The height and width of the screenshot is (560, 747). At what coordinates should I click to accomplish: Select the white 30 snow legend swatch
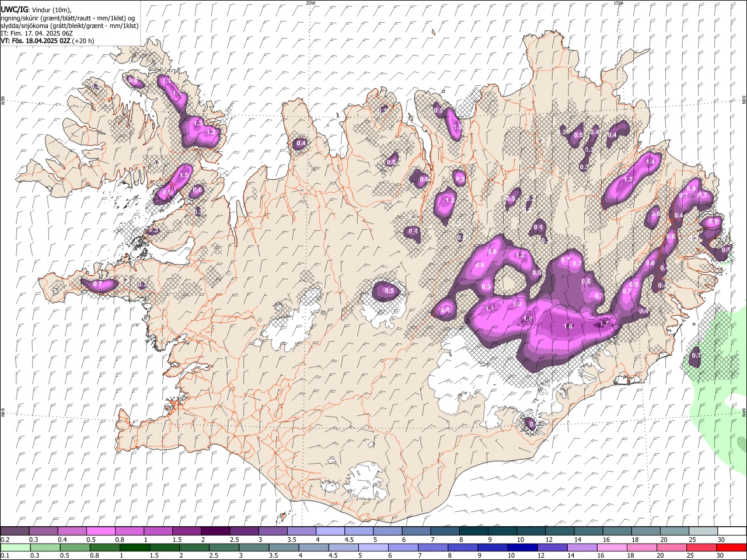tap(732, 531)
